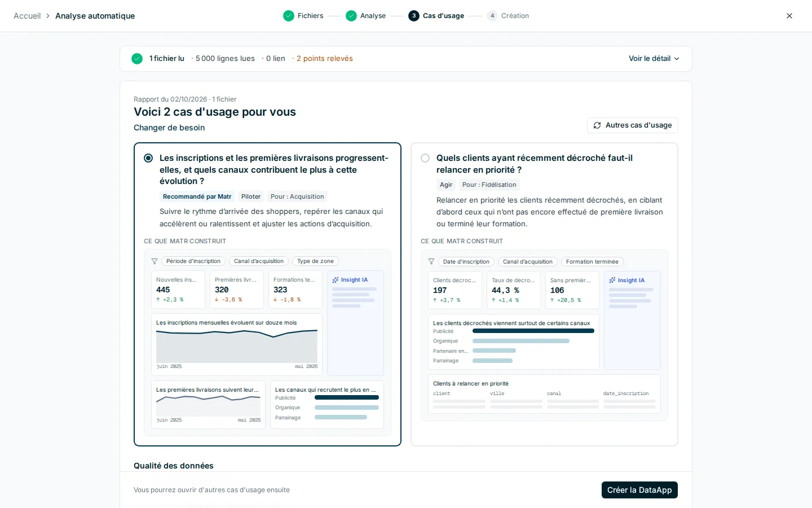Click the premières livraisons mini chart
The image size is (812, 508).
(x=208, y=406)
